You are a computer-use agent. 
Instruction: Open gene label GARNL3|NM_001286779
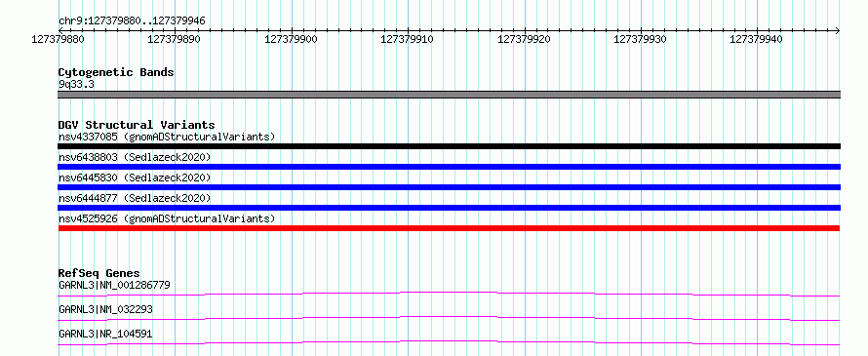pyautogui.click(x=114, y=285)
